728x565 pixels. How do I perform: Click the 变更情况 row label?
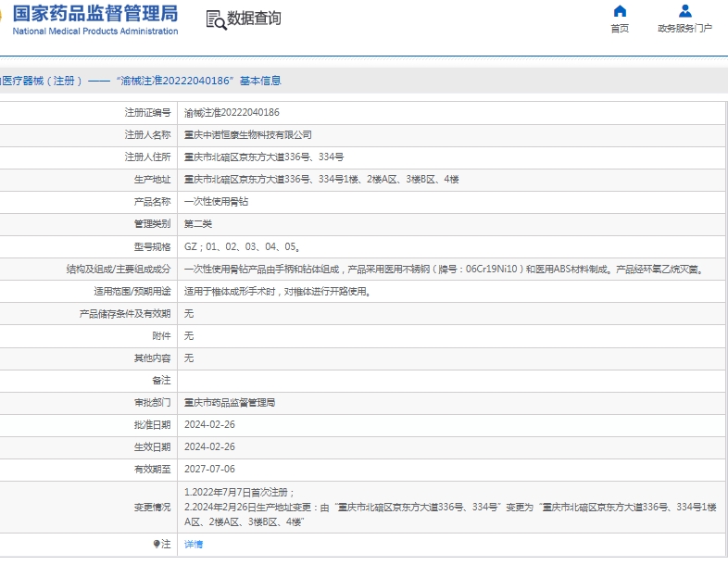tap(152, 507)
